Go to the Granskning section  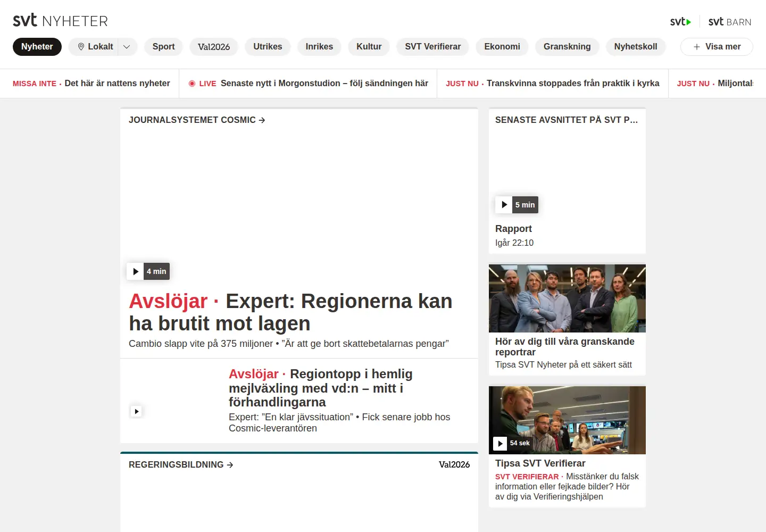[567, 47]
